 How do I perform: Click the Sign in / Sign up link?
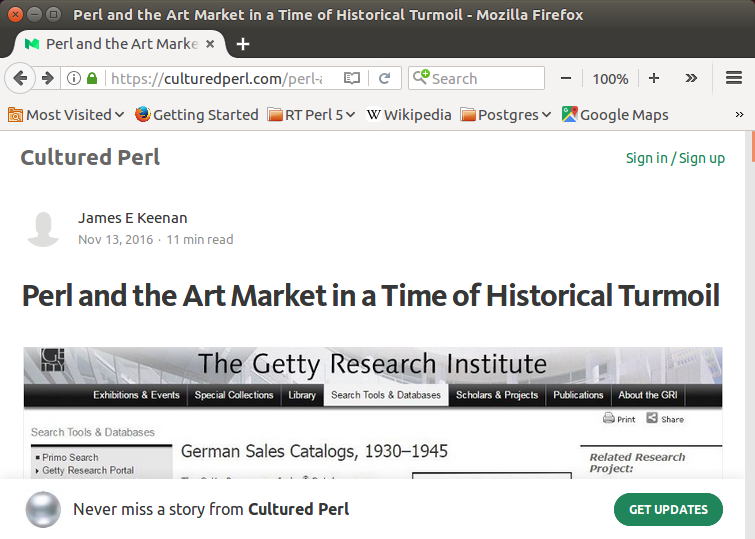coord(675,158)
